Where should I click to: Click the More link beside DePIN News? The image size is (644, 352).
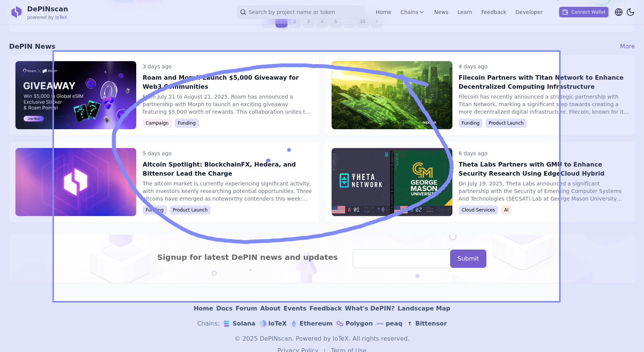point(627,46)
